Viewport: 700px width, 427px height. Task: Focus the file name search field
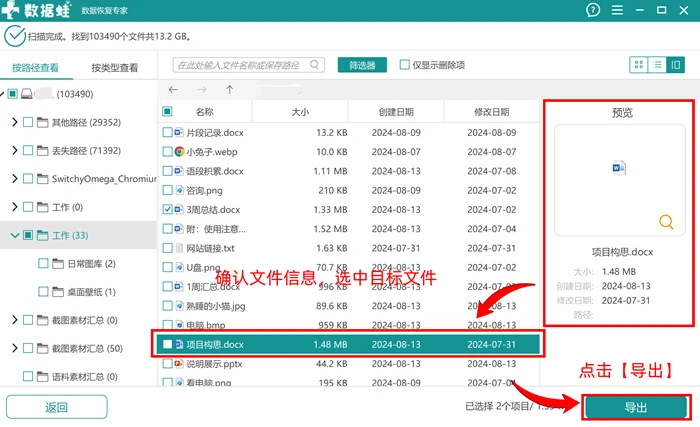[x=249, y=65]
